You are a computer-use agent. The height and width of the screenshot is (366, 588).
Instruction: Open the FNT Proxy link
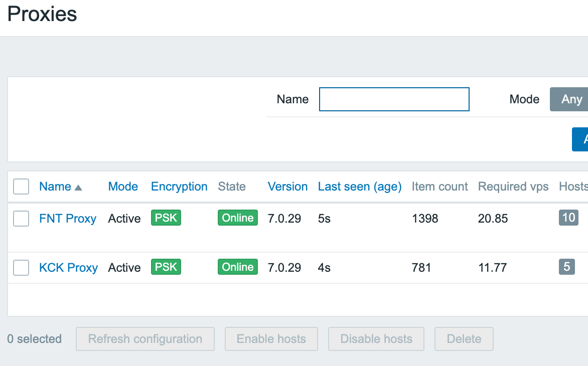(x=68, y=219)
